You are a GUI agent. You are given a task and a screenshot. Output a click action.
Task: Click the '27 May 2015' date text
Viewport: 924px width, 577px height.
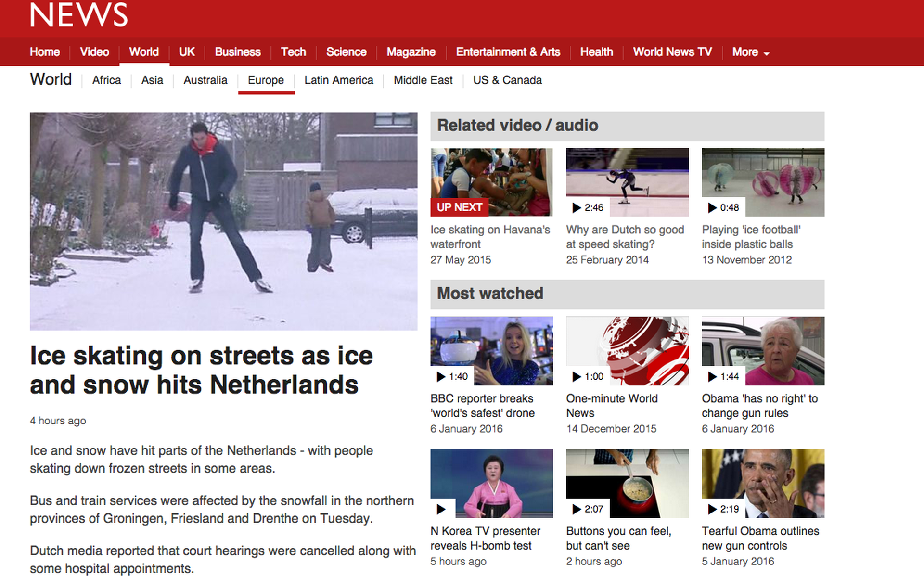click(x=461, y=260)
